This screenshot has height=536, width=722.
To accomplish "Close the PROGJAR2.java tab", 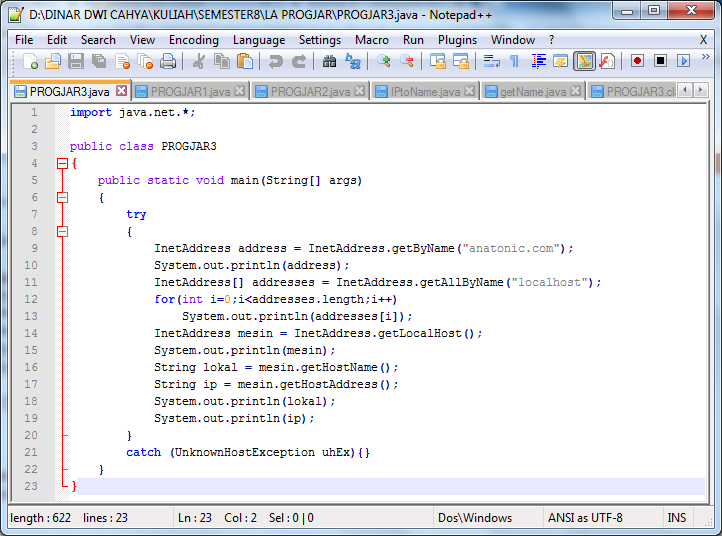I will [360, 91].
